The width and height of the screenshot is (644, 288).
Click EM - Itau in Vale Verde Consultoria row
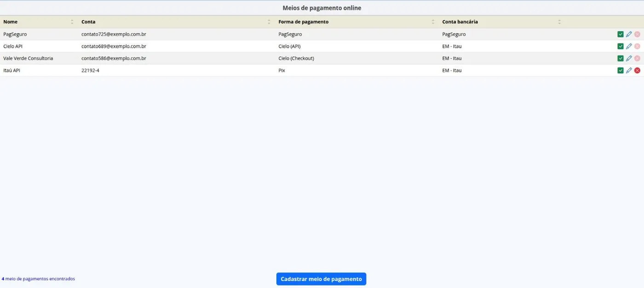pyautogui.click(x=452, y=58)
